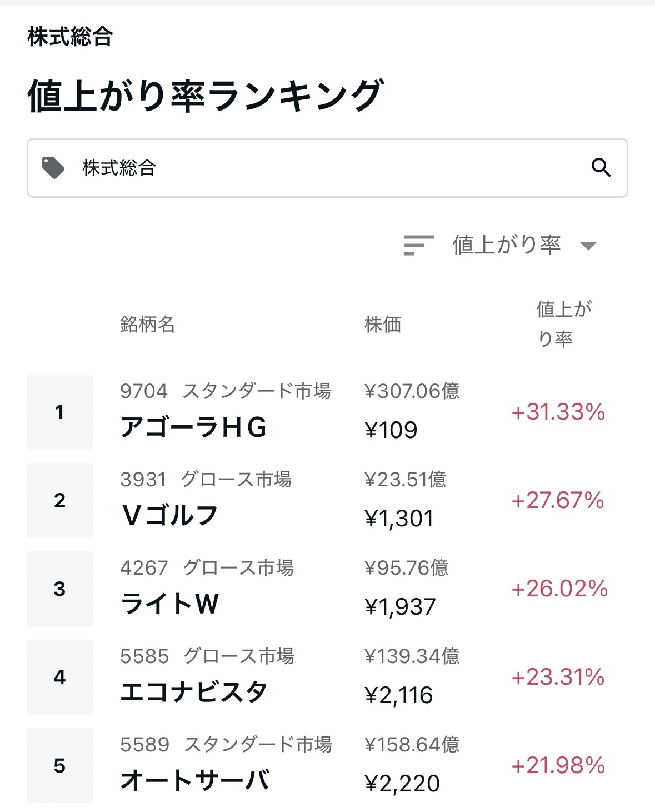Click rank 1 number badge

pos(60,412)
